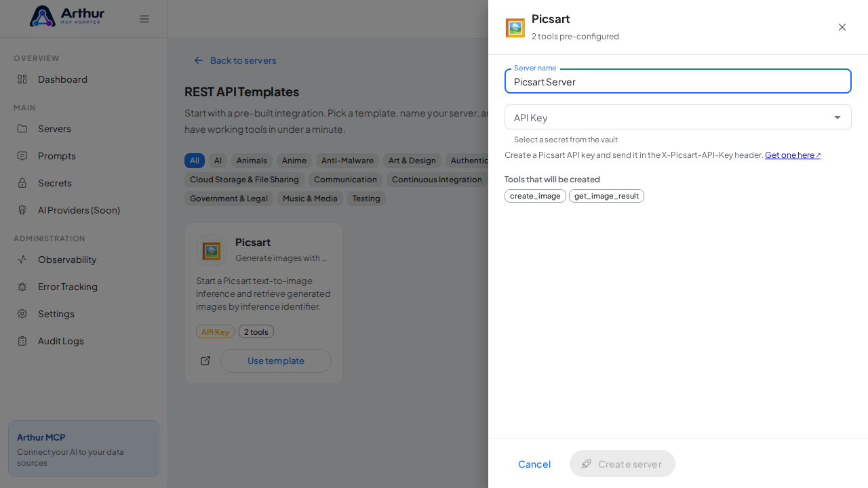Click the Observability pulse icon
Image resolution: width=868 pixels, height=488 pixels.
click(x=22, y=260)
